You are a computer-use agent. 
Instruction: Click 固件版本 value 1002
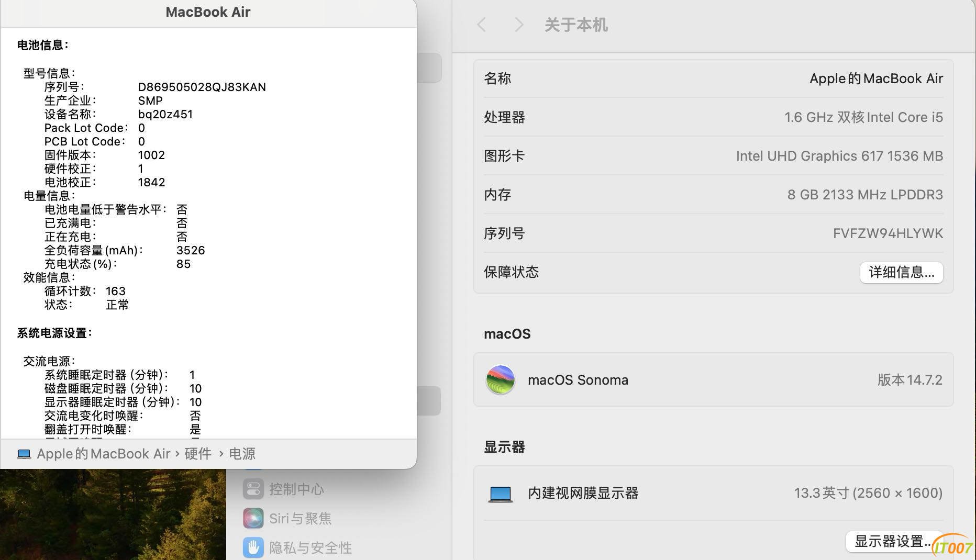(x=151, y=155)
